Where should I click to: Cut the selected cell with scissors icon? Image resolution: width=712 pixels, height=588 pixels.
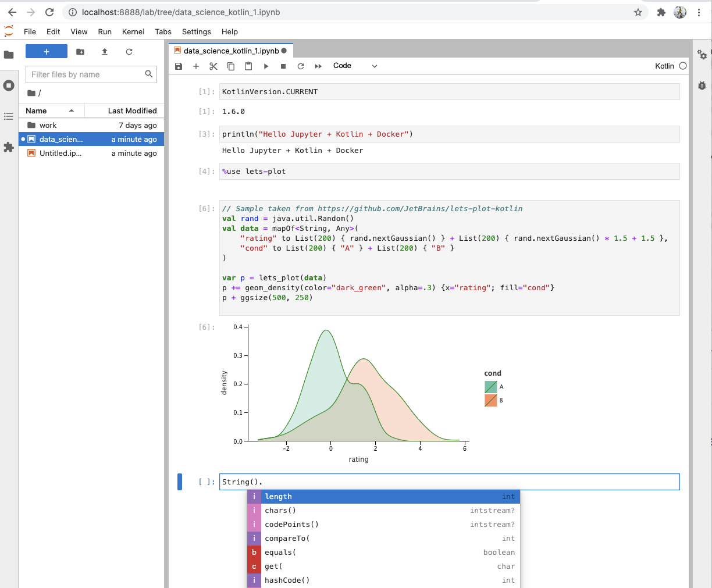[213, 66]
